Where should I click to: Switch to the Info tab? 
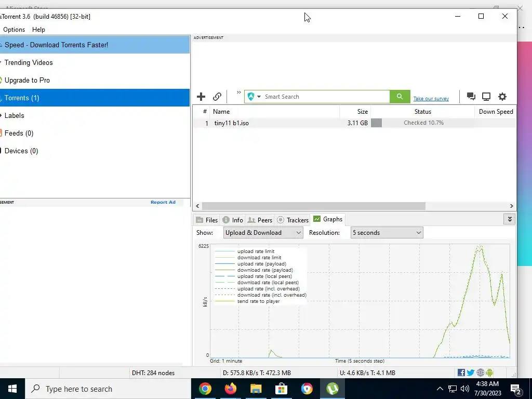pyautogui.click(x=233, y=220)
